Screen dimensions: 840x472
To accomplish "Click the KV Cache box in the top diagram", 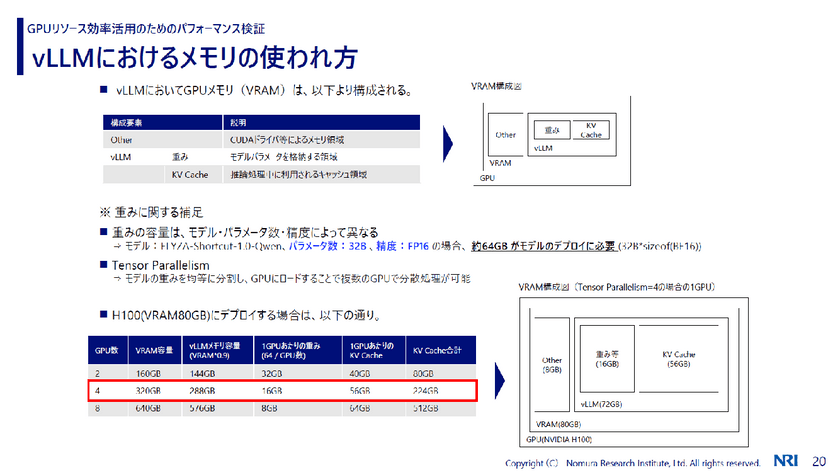I will [591, 130].
